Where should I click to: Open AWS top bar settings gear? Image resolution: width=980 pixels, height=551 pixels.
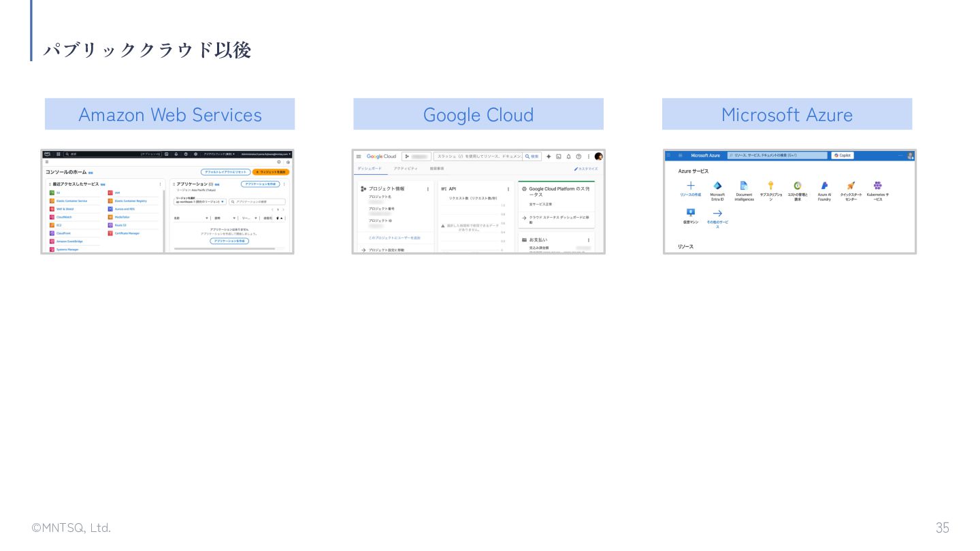pos(195,154)
